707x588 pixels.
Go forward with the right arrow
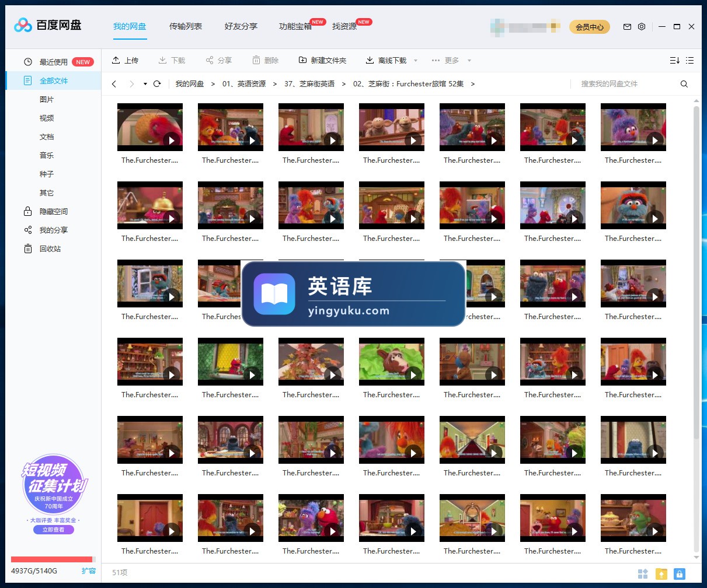pyautogui.click(x=131, y=84)
